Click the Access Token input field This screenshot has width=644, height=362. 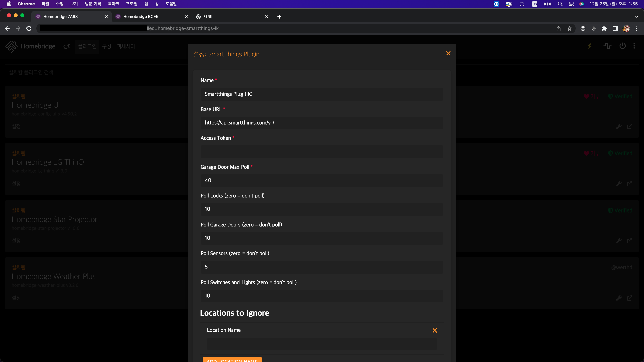[x=322, y=152]
